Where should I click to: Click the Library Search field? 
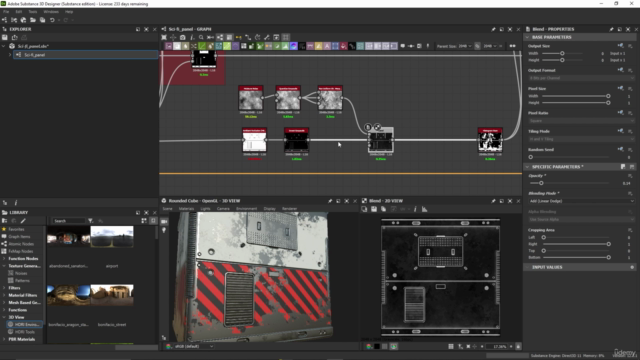coord(68,221)
